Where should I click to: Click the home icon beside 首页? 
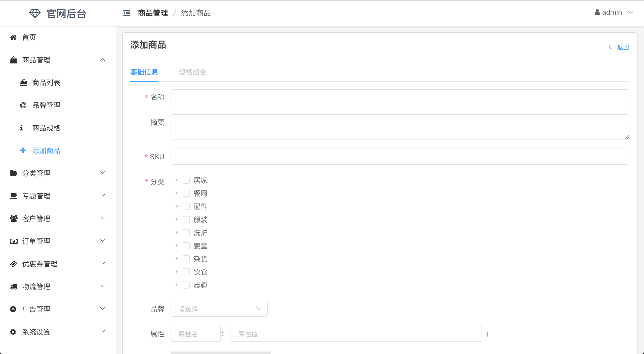coord(13,37)
